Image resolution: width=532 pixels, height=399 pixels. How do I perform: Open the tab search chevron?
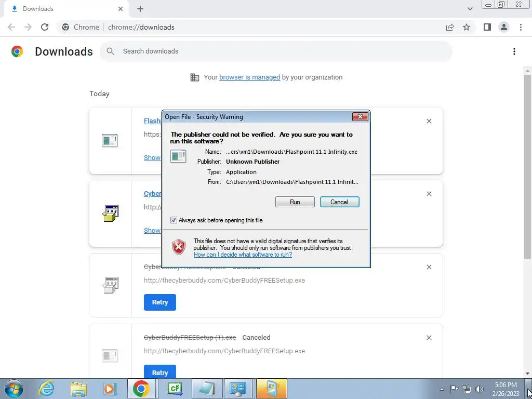coord(470,9)
